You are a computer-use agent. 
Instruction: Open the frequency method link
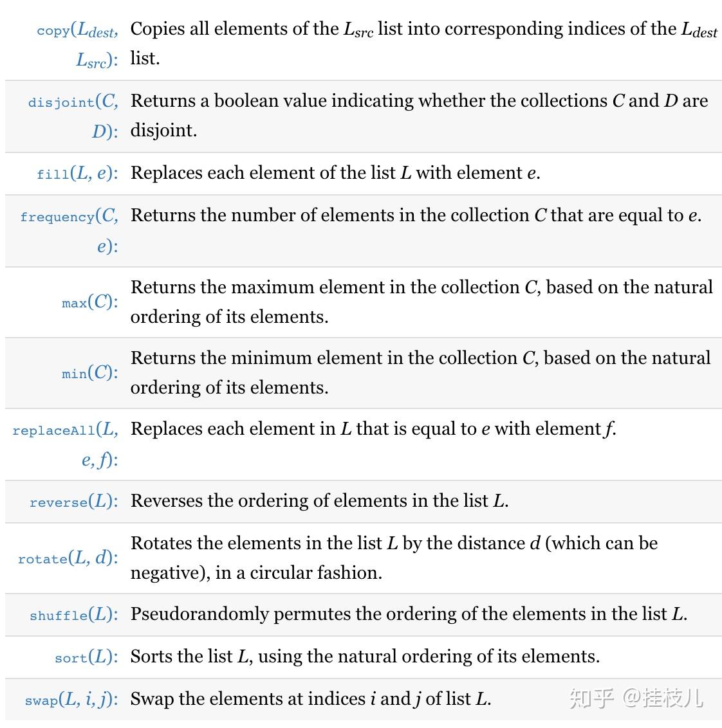(57, 217)
